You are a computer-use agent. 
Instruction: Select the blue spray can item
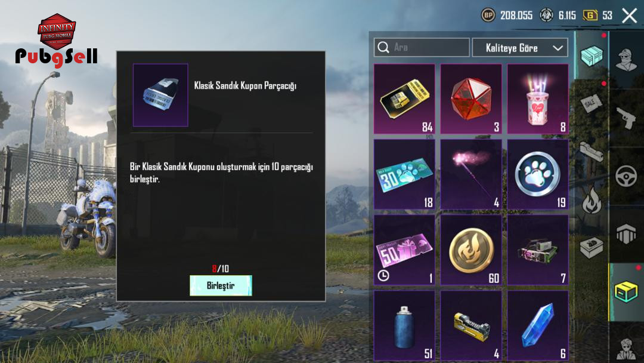(404, 325)
